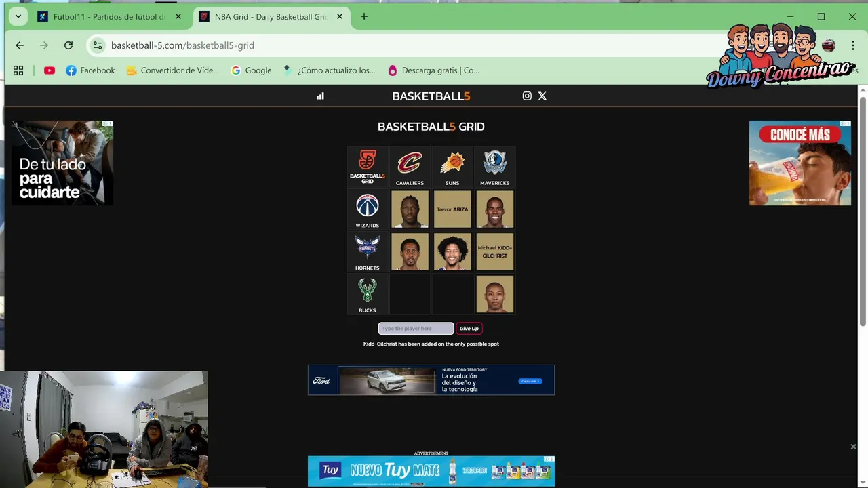Click the 'BASKETBALL5 GRID' title text
Image resolution: width=868 pixels, height=488 pixels.
(x=431, y=127)
